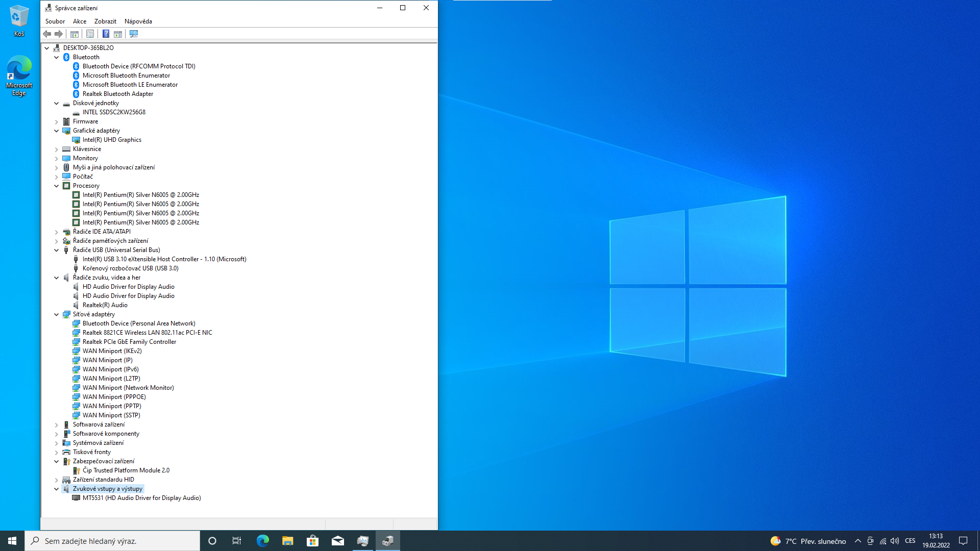Click the Intel(R) UHD Graphics adapter icon
980x551 pixels.
[x=76, y=140]
